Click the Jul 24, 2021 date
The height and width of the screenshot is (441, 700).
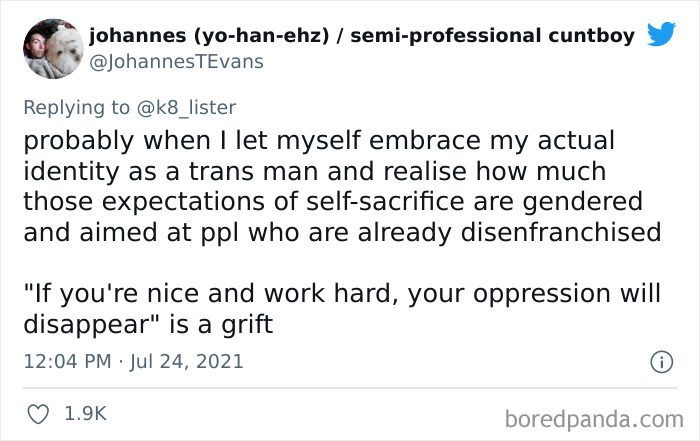click(x=187, y=361)
